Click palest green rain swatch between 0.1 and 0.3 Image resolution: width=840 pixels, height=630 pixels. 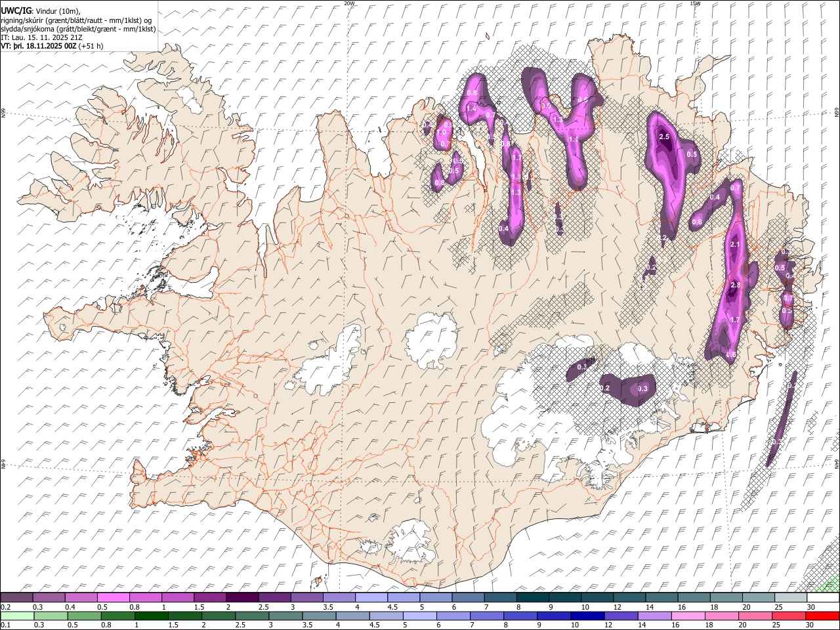(x=17, y=616)
